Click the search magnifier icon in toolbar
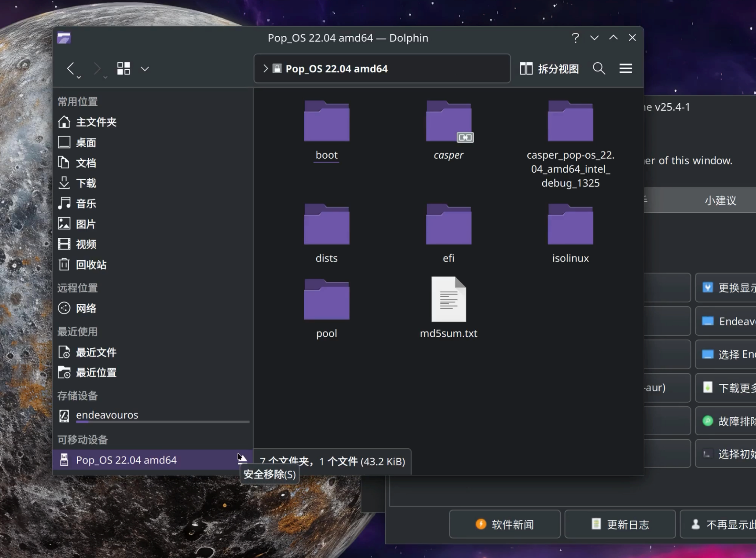The image size is (756, 558). coord(599,68)
